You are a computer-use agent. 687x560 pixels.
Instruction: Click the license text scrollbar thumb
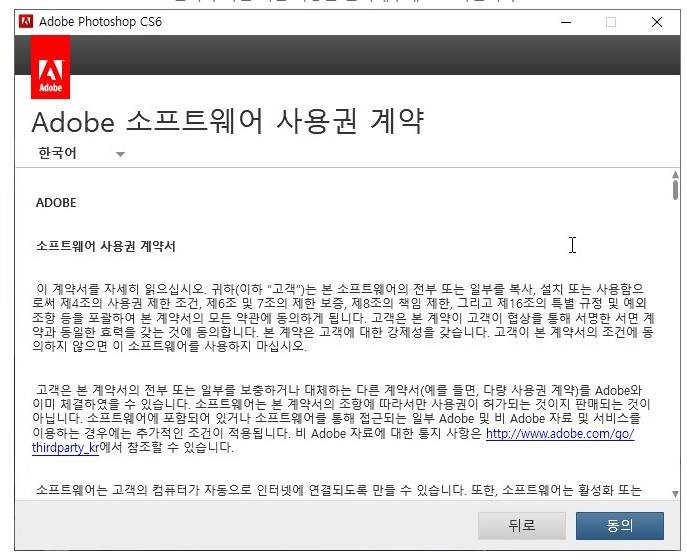click(675, 190)
